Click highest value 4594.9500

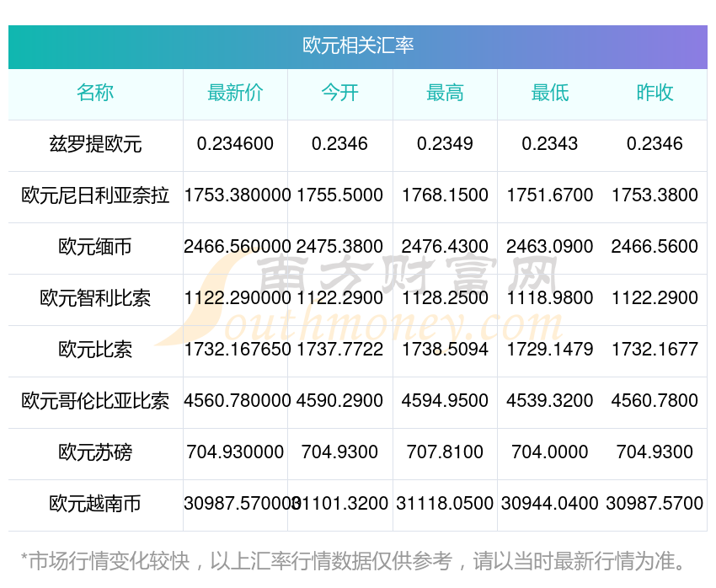coord(445,401)
